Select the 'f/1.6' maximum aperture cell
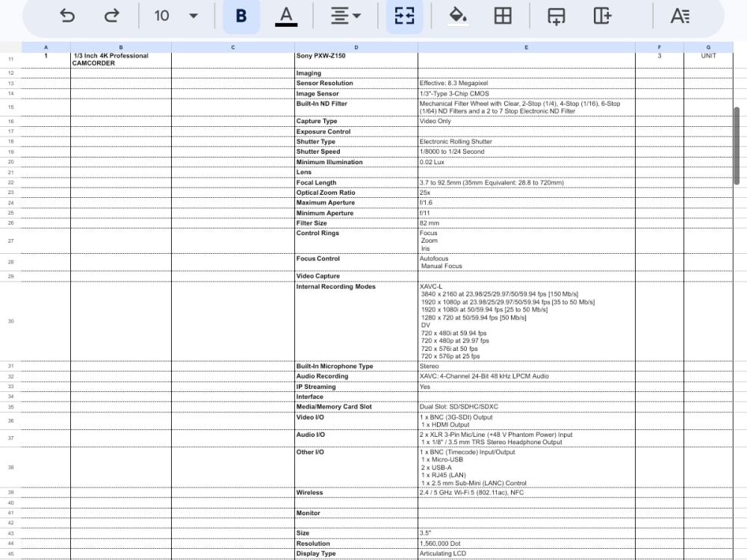The width and height of the screenshot is (747, 560). (x=527, y=203)
